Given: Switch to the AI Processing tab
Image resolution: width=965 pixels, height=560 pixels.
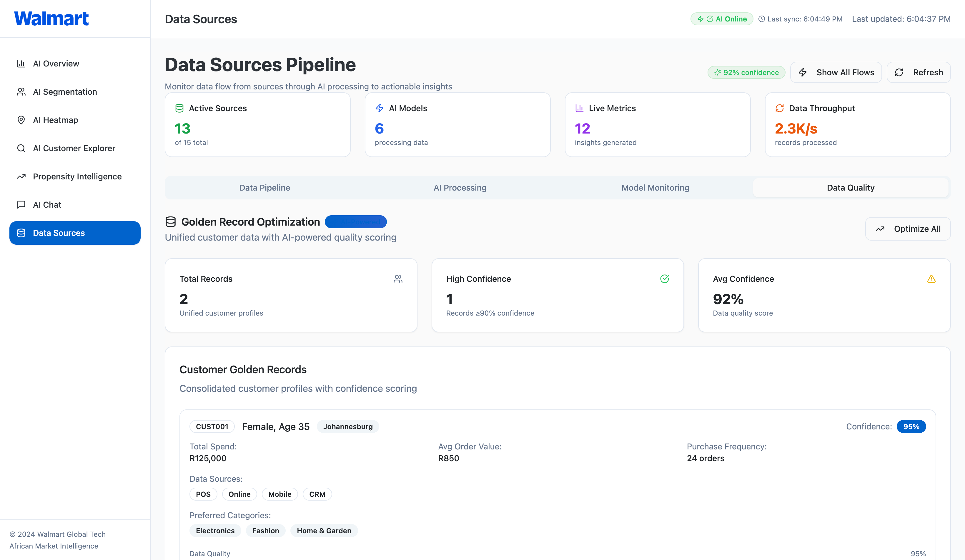Looking at the screenshot, I should point(460,188).
